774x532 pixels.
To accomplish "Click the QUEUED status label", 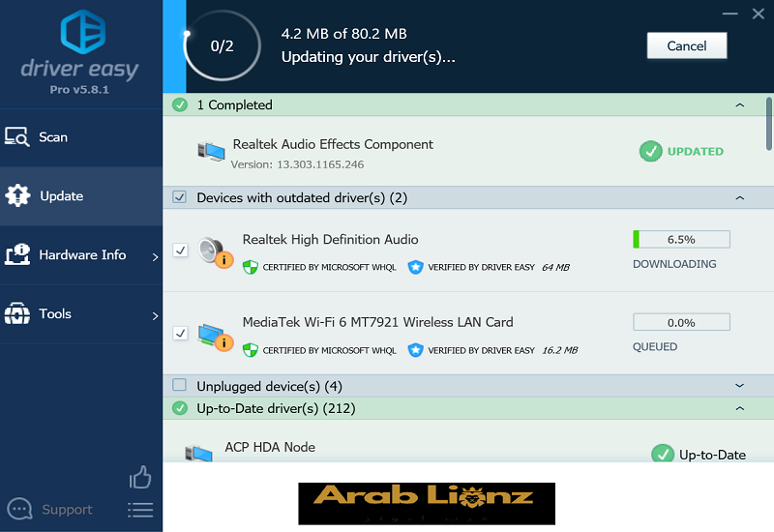I will pos(655,347).
